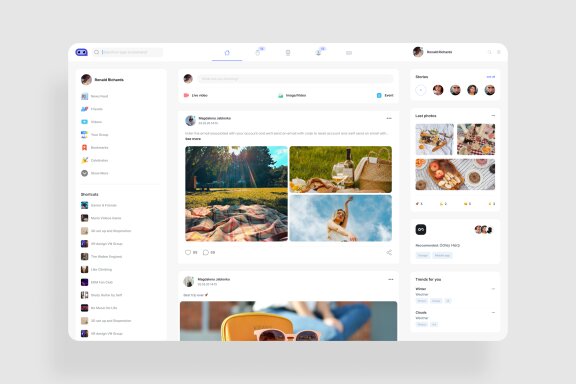Image resolution: width=576 pixels, height=384 pixels.
Task: Open the sunlit park blanket photo
Action: pos(236,194)
